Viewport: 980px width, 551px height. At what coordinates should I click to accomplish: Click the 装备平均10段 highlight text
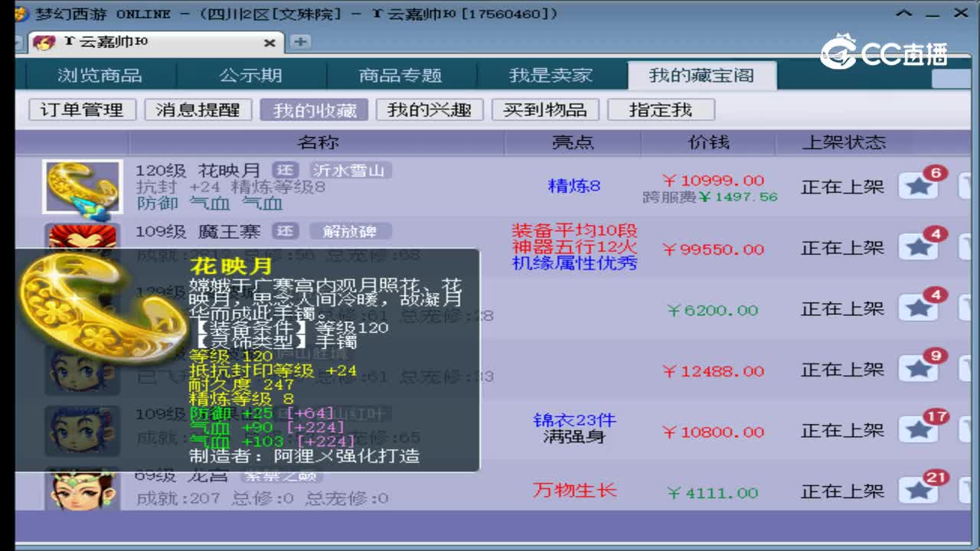click(x=574, y=230)
